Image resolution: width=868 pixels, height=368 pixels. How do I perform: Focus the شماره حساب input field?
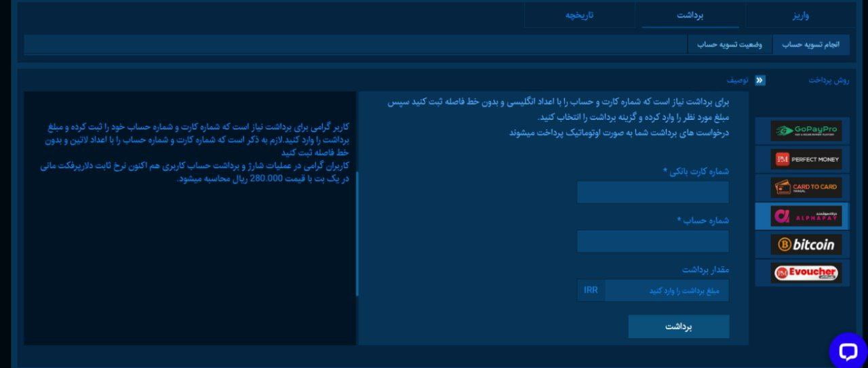pyautogui.click(x=653, y=241)
